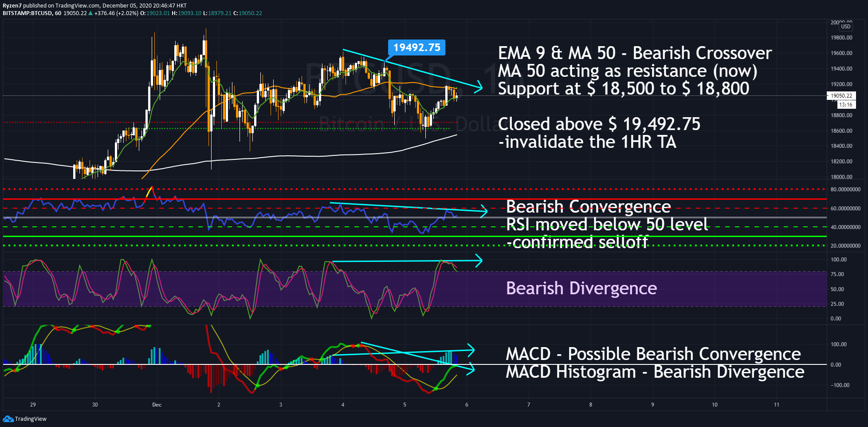This screenshot has width=868, height=427.
Task: Click the 18000.00 price axis label
Action: [841, 177]
